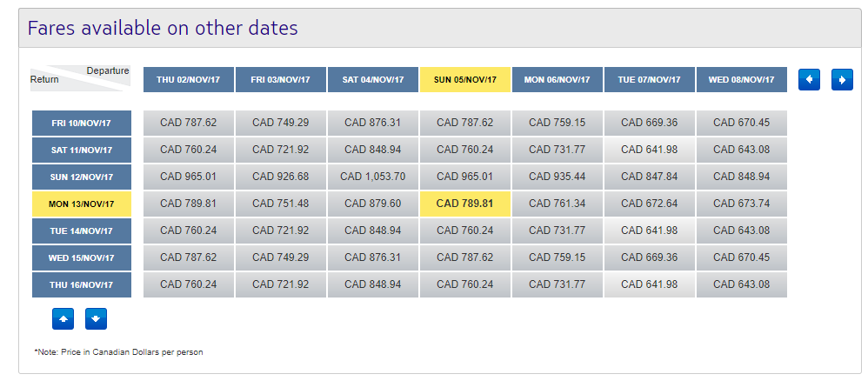The height and width of the screenshot is (381, 868).
Task: Pick CAD 721.92 fare in THU 16/NOV row
Action: pyautogui.click(x=281, y=285)
